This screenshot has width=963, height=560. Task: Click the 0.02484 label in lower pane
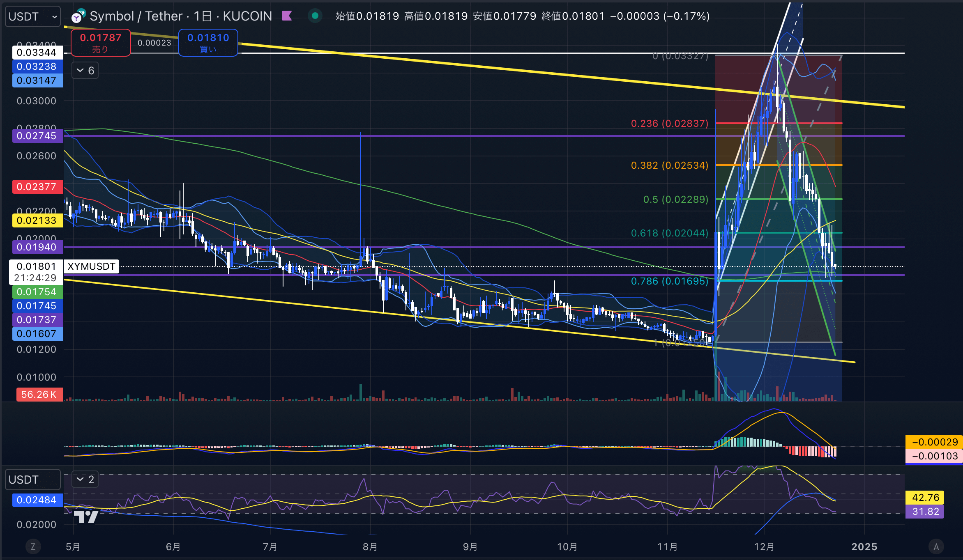37,500
